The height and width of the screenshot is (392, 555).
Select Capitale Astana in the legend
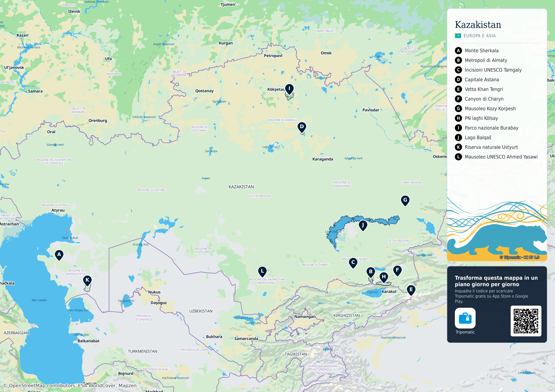tap(482, 80)
